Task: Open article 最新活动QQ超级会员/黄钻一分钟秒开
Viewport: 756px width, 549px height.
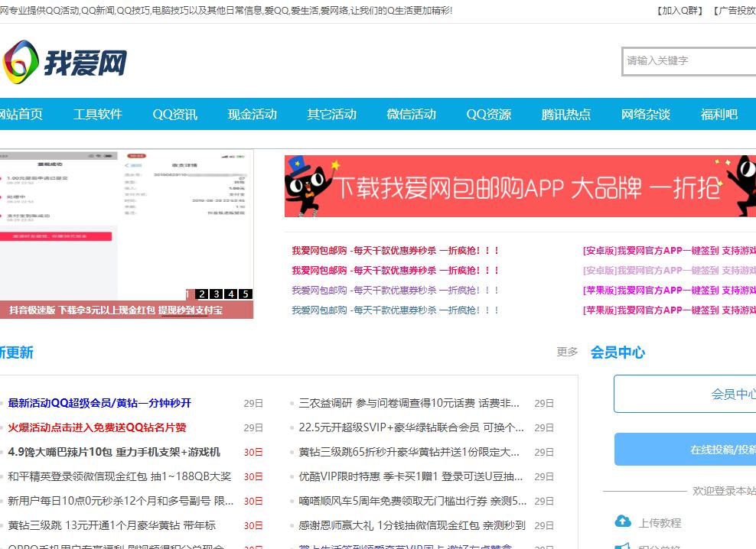Action: (99, 403)
